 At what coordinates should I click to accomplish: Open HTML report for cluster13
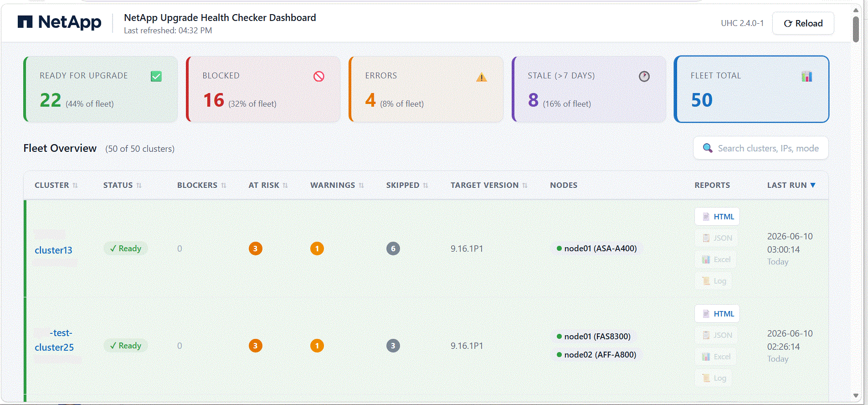coord(717,217)
